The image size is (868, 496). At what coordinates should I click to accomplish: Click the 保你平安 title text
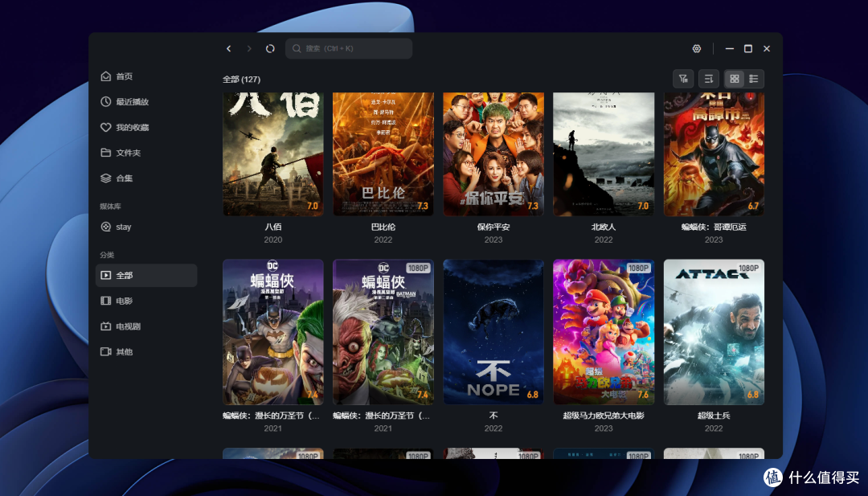click(493, 227)
